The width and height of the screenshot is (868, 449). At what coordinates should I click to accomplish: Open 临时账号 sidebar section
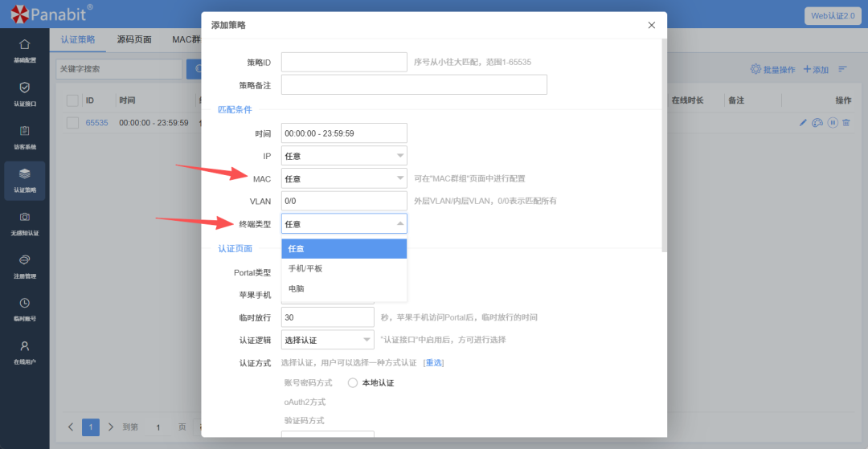[x=24, y=309]
